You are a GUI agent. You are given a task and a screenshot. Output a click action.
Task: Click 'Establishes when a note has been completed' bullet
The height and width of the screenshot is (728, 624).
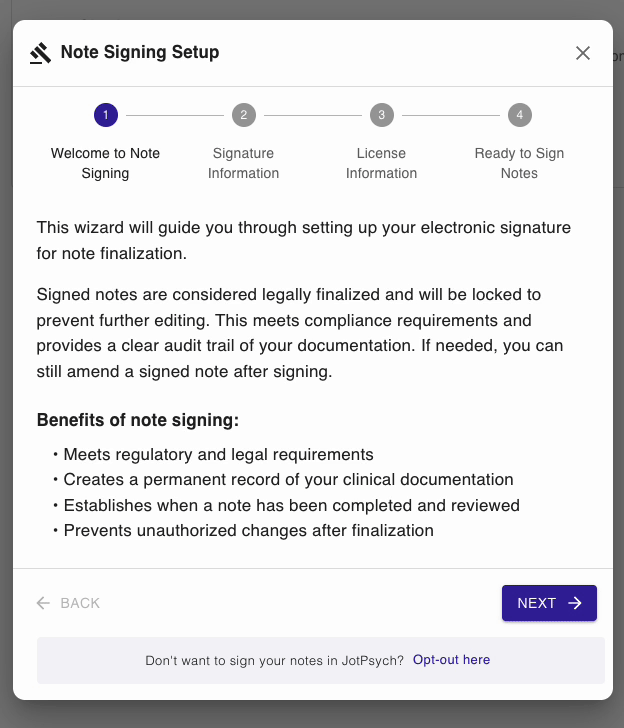tap(291, 505)
